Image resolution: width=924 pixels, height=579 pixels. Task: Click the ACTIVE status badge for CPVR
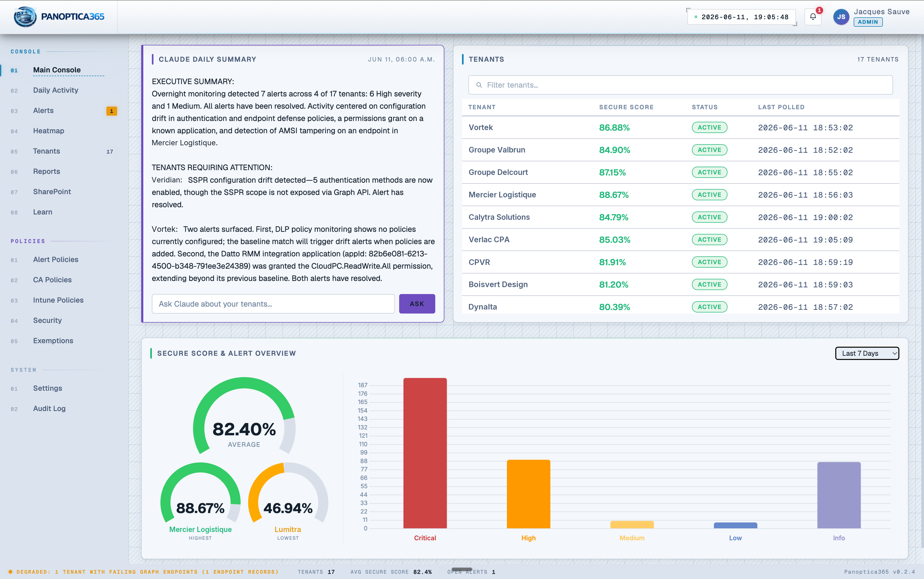(709, 262)
